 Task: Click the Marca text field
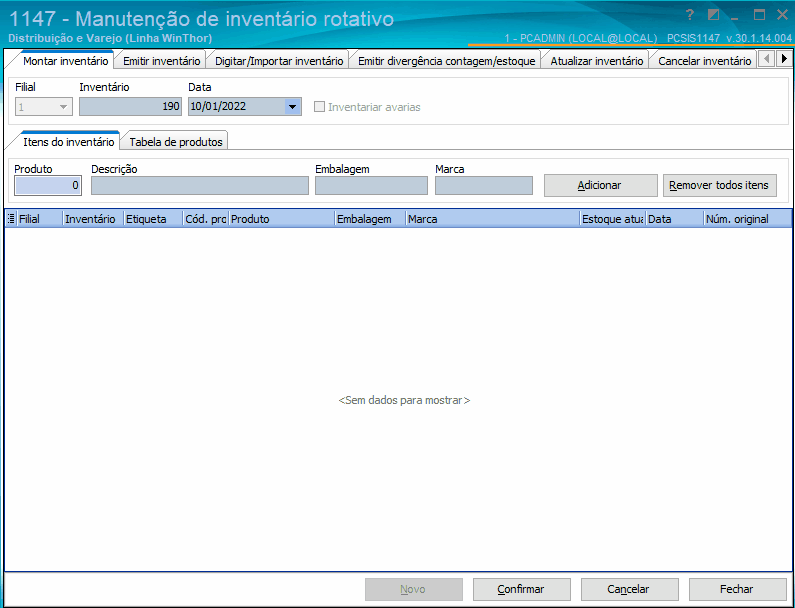tap(484, 186)
